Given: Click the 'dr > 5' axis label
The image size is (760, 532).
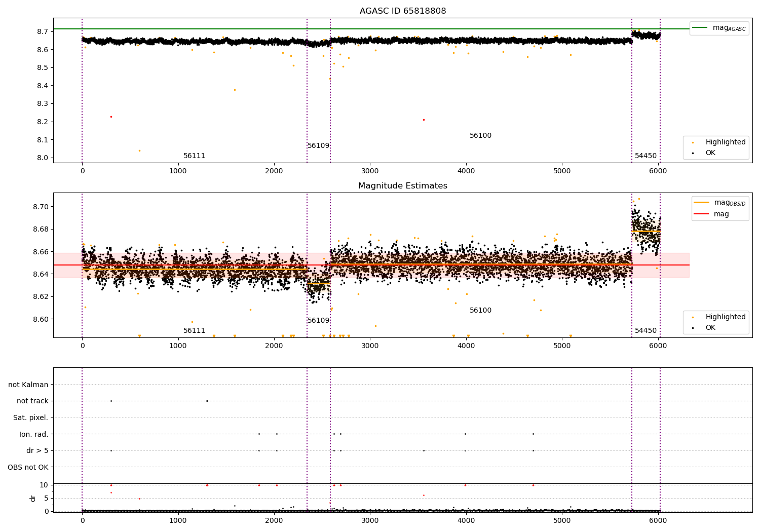Looking at the screenshot, I should tap(37, 451).
